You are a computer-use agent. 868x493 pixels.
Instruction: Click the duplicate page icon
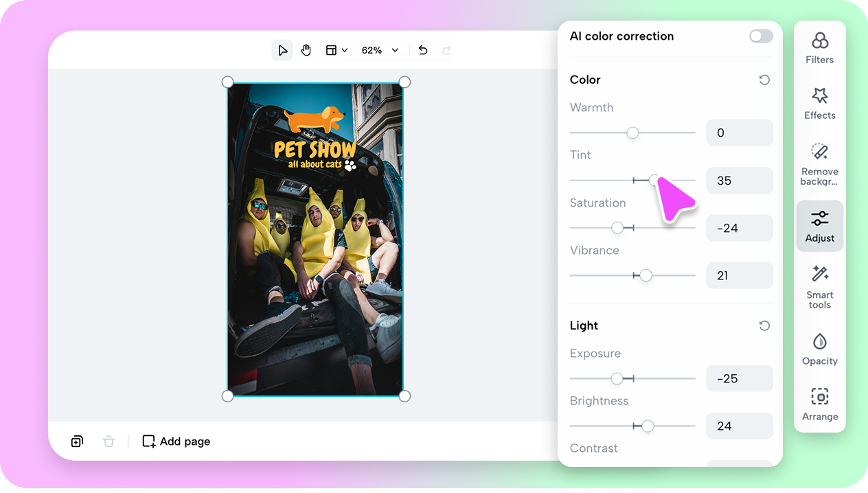[x=77, y=442]
